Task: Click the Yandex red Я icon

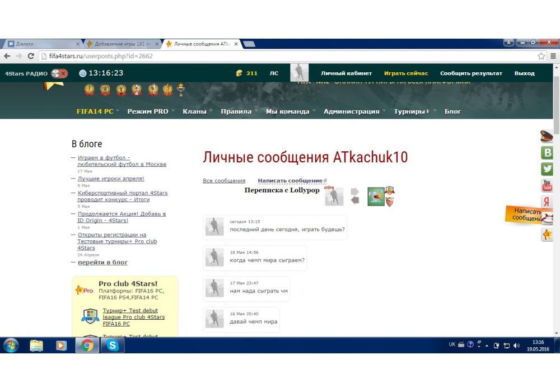Action: 547,202
